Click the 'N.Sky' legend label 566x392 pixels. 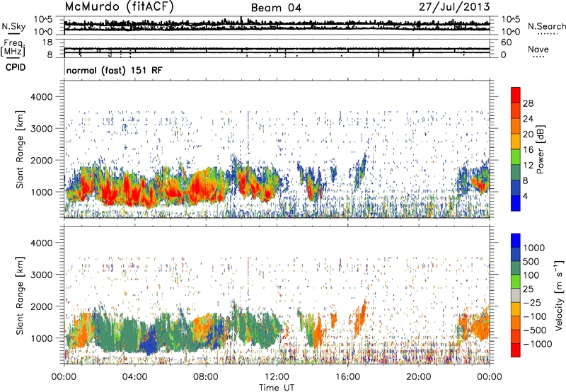(13, 26)
